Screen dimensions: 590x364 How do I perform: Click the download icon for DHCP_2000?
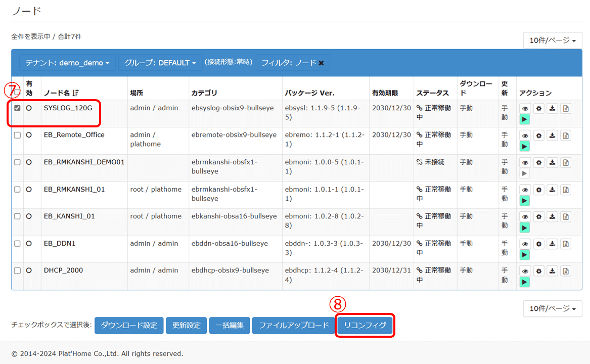[x=552, y=270]
